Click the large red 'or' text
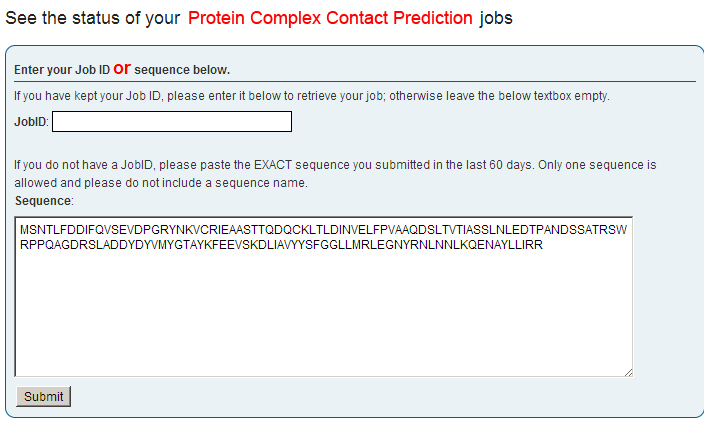The width and height of the screenshot is (704, 424). 122,68
